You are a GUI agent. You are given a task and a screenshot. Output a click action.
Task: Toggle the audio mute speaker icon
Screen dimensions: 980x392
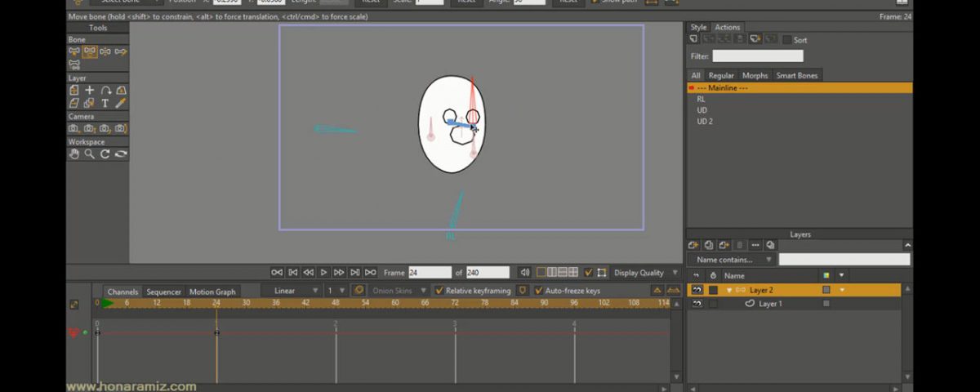click(x=524, y=273)
